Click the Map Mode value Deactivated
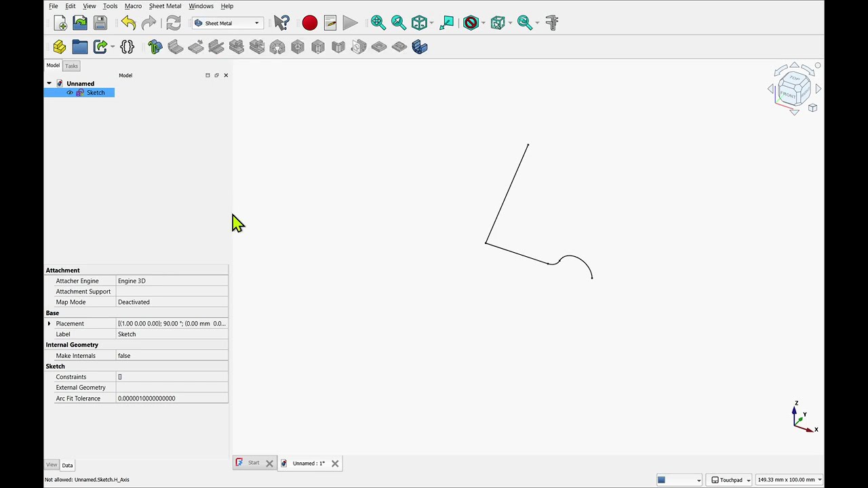868x488 pixels. tap(172, 302)
